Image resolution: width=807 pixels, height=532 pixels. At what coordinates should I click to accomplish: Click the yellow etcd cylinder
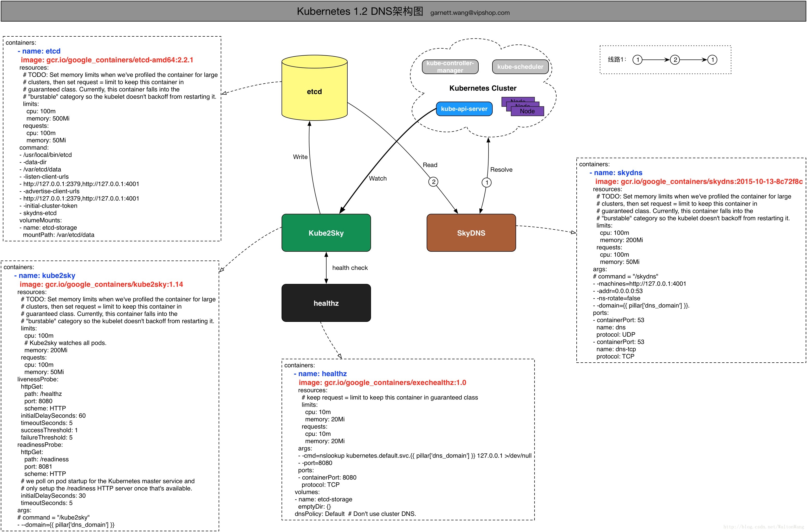tap(314, 88)
